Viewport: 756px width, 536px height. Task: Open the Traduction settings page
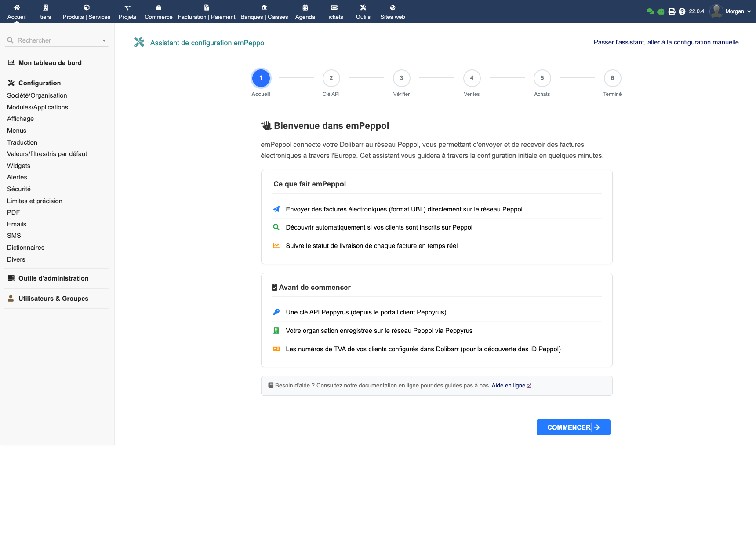tap(22, 142)
